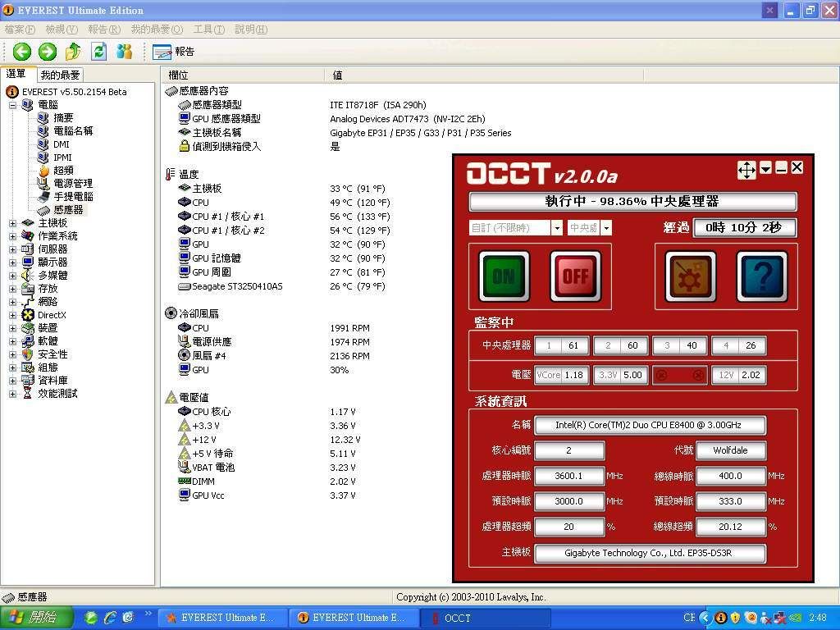840x630 pixels.
Task: Click the green Forward arrow toolbar icon
Action: click(x=47, y=52)
